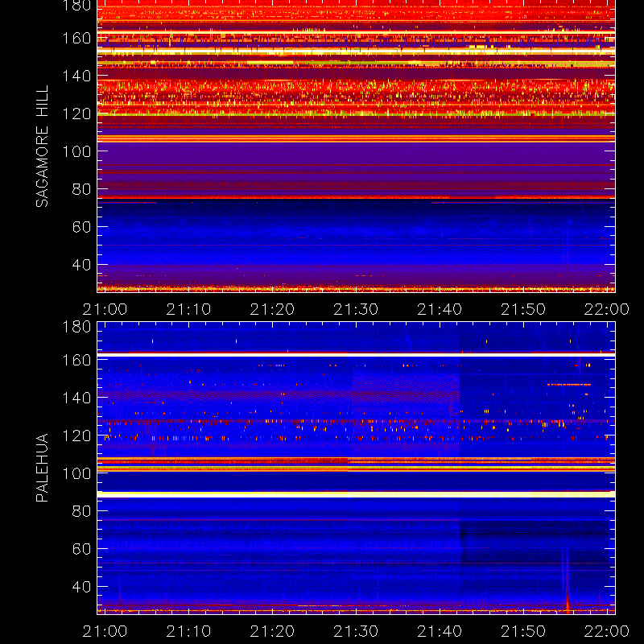
Task: Click the 180 tick label on Palehua axis
Action: click(x=76, y=327)
